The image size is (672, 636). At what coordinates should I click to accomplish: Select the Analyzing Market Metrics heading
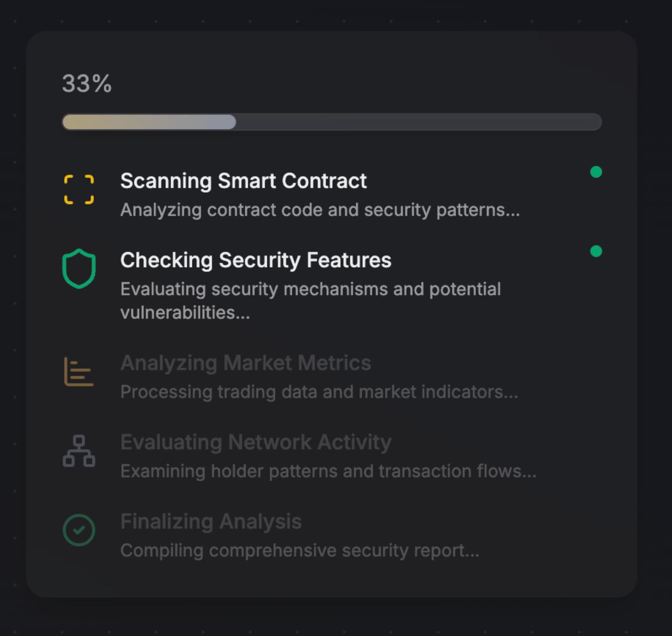[x=246, y=363]
